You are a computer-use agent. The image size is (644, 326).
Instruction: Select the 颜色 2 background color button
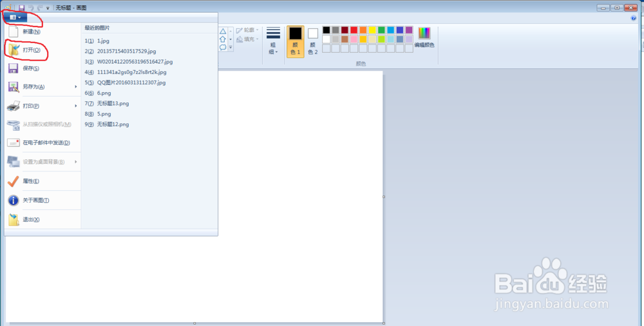tap(313, 41)
